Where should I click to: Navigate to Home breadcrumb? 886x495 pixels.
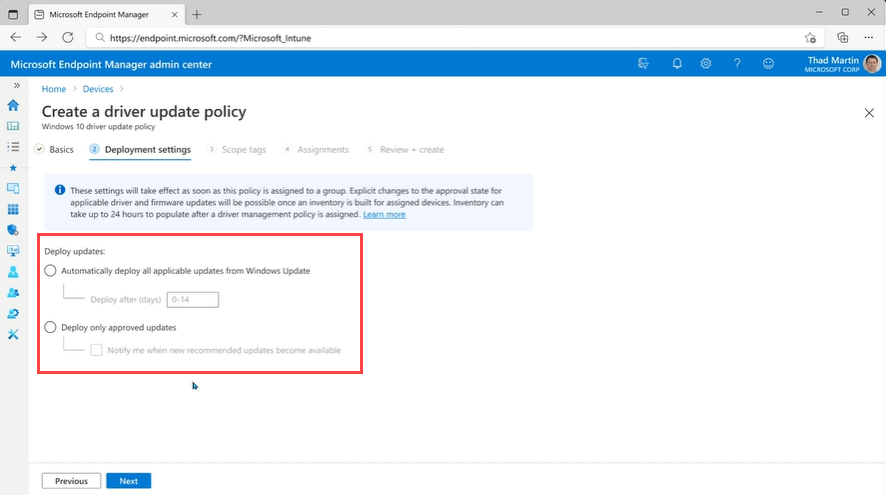click(x=54, y=89)
